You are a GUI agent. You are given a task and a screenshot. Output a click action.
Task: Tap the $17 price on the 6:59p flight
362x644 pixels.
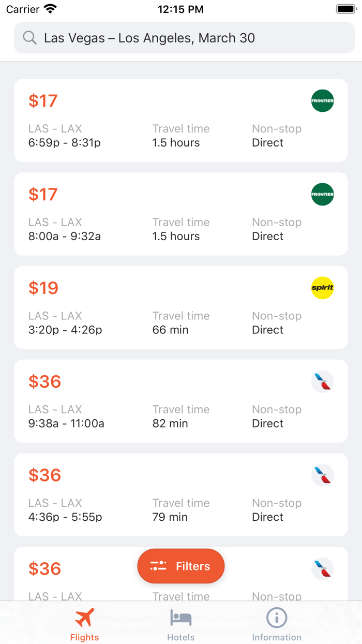[x=43, y=101]
